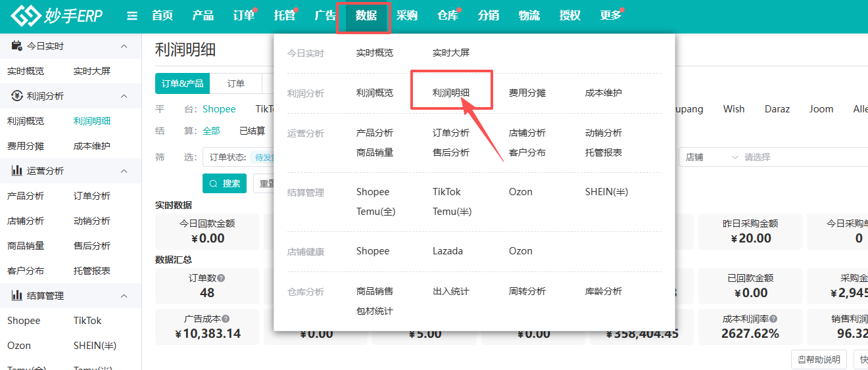868x370 pixels.
Task: Open 分销 in top navigation
Action: (489, 16)
